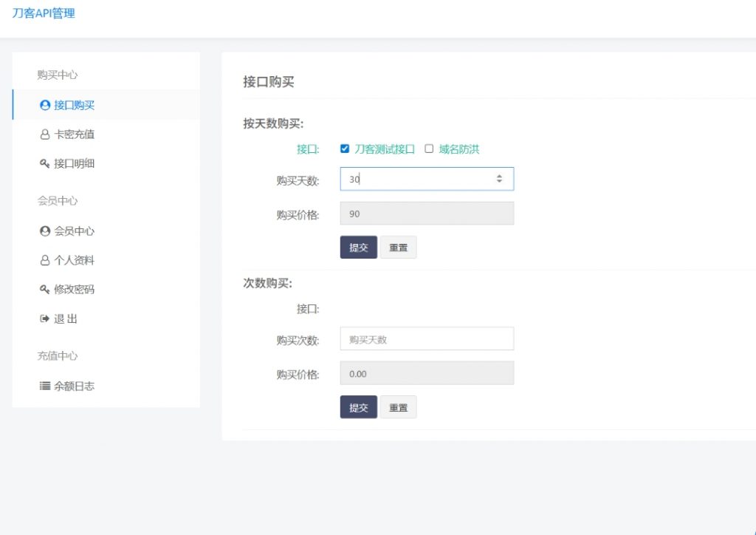The image size is (756, 535).
Task: Open the 刀客API管理 home link
Action: coord(44,13)
